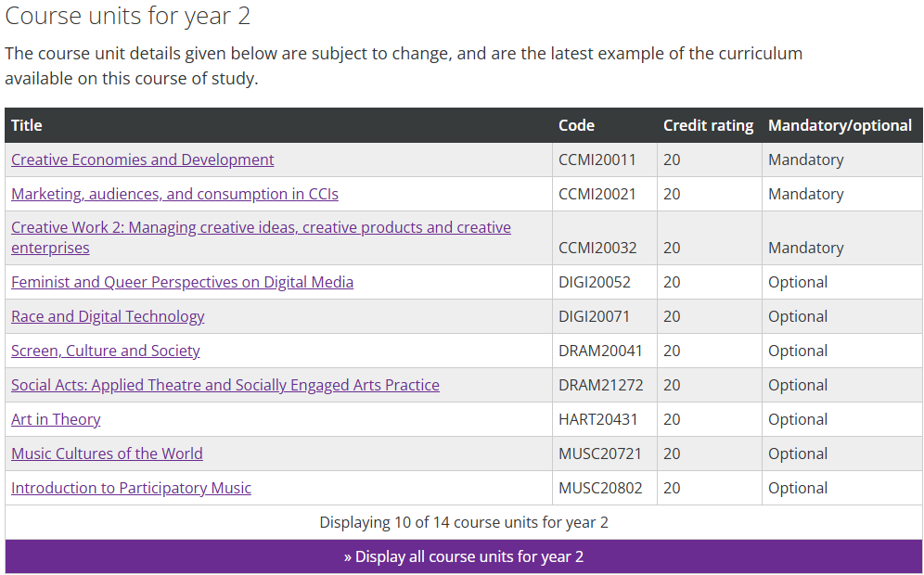The width and height of the screenshot is (924, 575).
Task: Open Art in Theory course link
Action: [x=56, y=419]
